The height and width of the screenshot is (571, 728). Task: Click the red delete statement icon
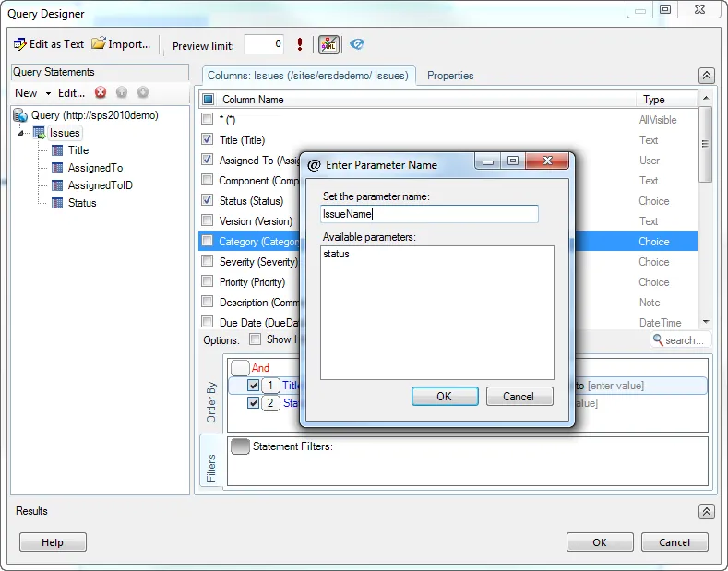coord(101,92)
